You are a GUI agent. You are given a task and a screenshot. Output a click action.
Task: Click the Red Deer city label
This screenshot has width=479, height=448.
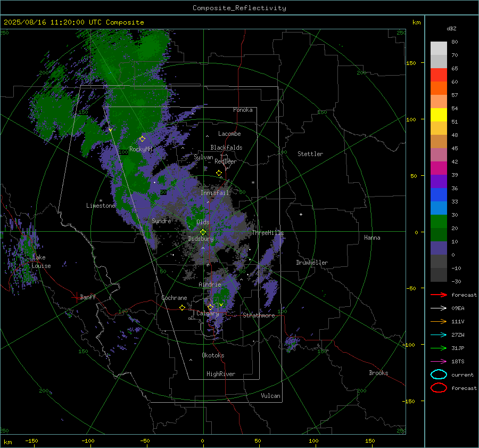[226, 161]
